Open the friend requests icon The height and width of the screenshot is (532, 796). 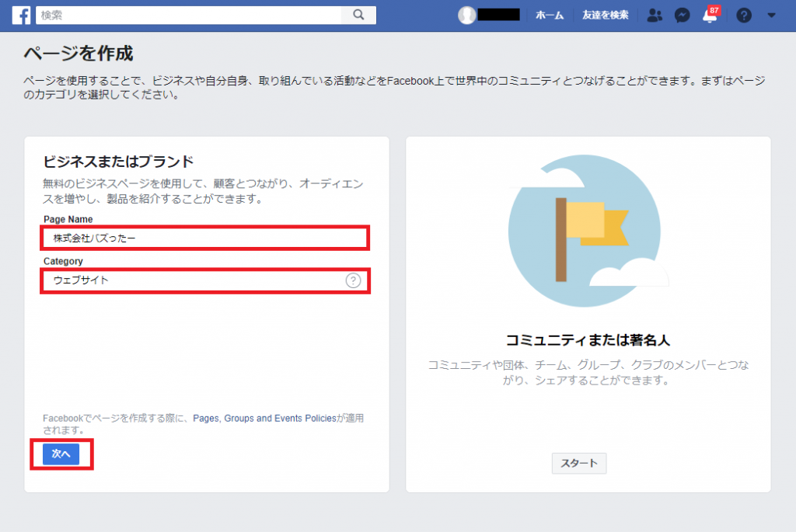click(655, 15)
